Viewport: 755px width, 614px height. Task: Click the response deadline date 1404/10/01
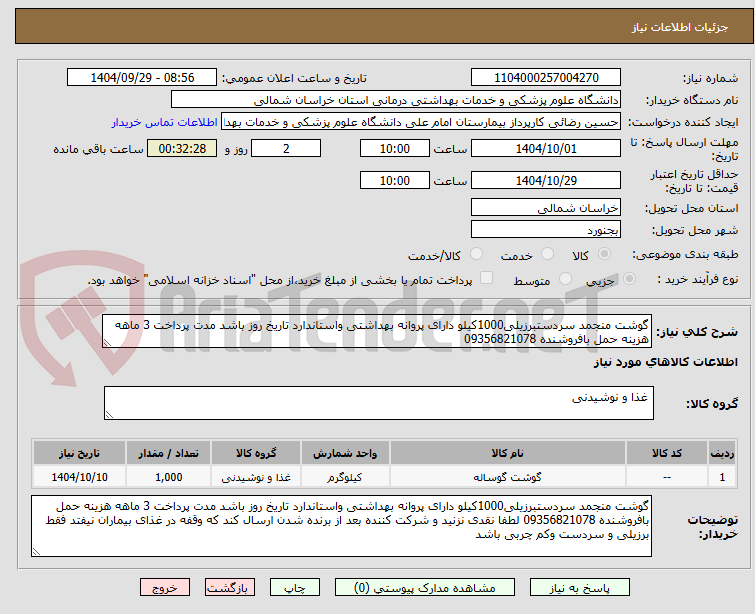546,148
